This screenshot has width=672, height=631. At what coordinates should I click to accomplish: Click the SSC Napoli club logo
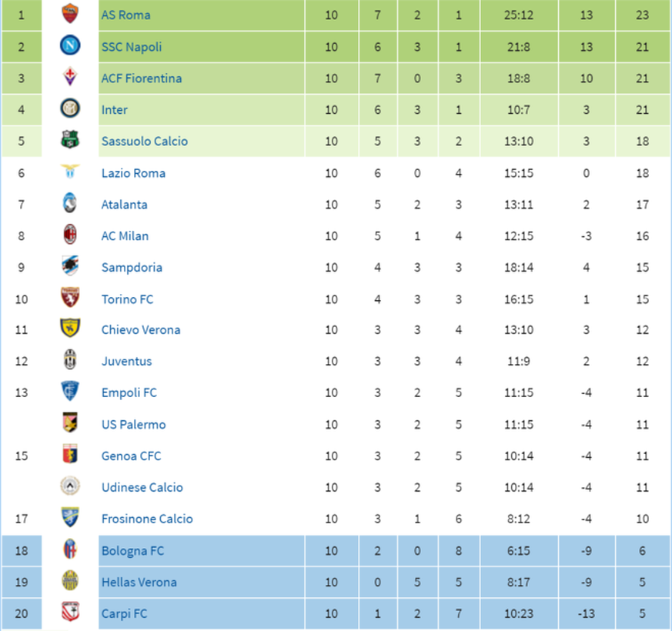[70, 45]
